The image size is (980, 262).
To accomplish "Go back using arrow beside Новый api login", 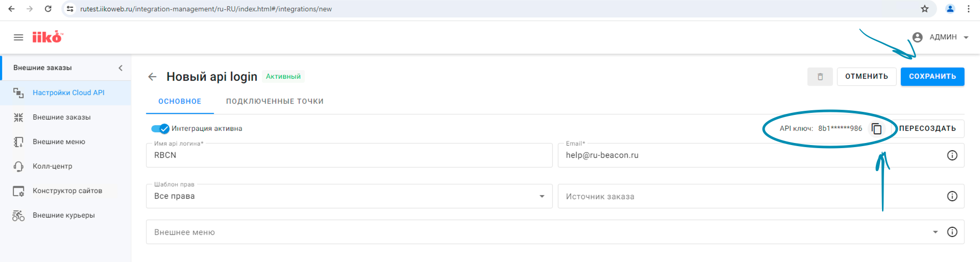I will [152, 77].
